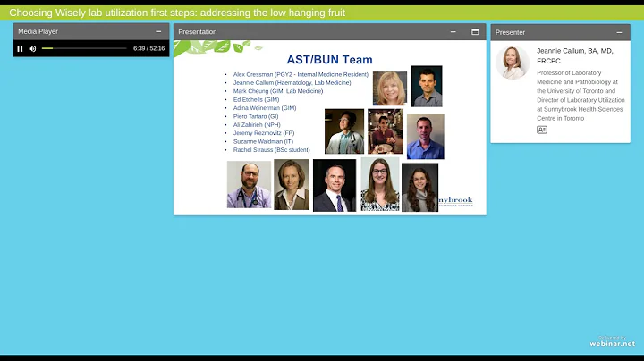Seek along the media progress bar
This screenshot has width=644, height=361.
tap(84, 48)
